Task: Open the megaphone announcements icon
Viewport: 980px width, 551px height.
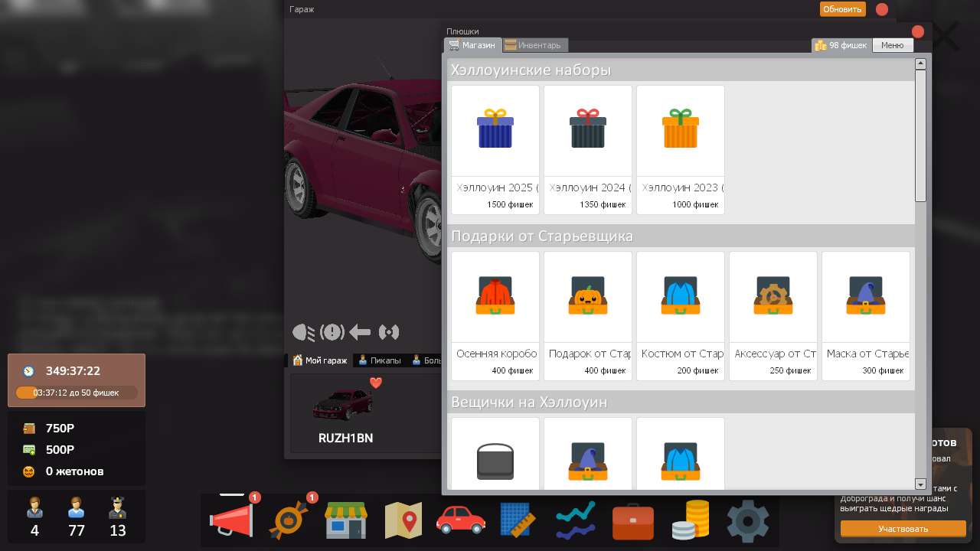Action: click(x=231, y=520)
